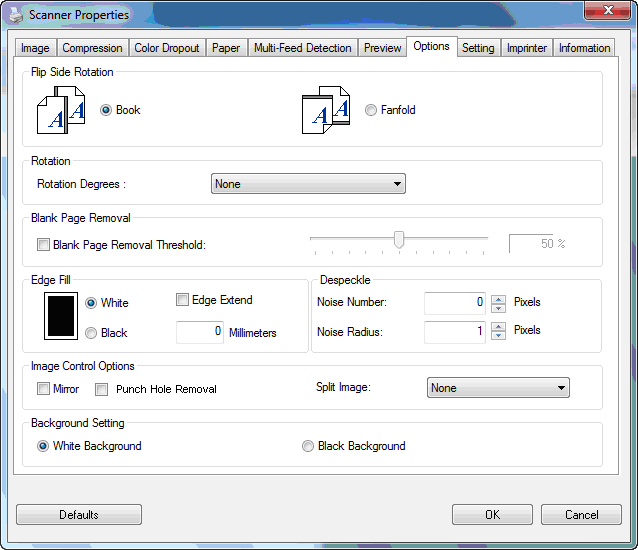Enable Blank Page Removal Threshold checkbox
Image resolution: width=638 pixels, height=550 pixels.
pyautogui.click(x=43, y=245)
